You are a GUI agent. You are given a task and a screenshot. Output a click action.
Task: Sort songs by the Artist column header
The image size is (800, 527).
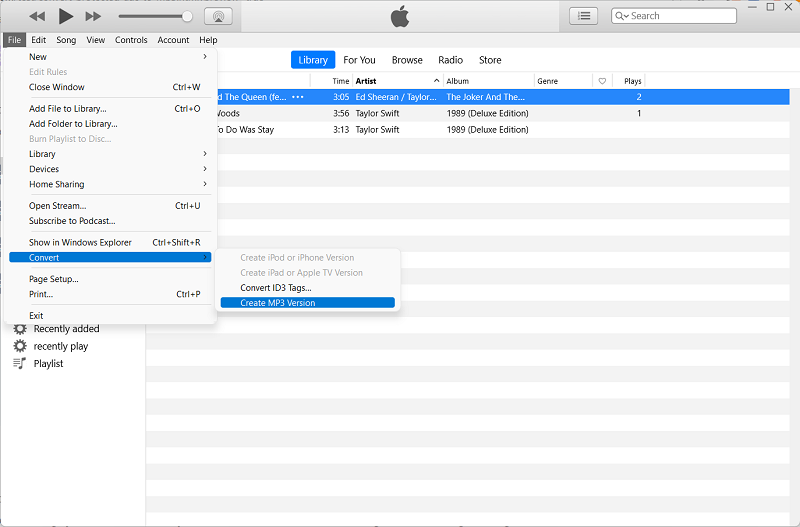tap(395, 81)
